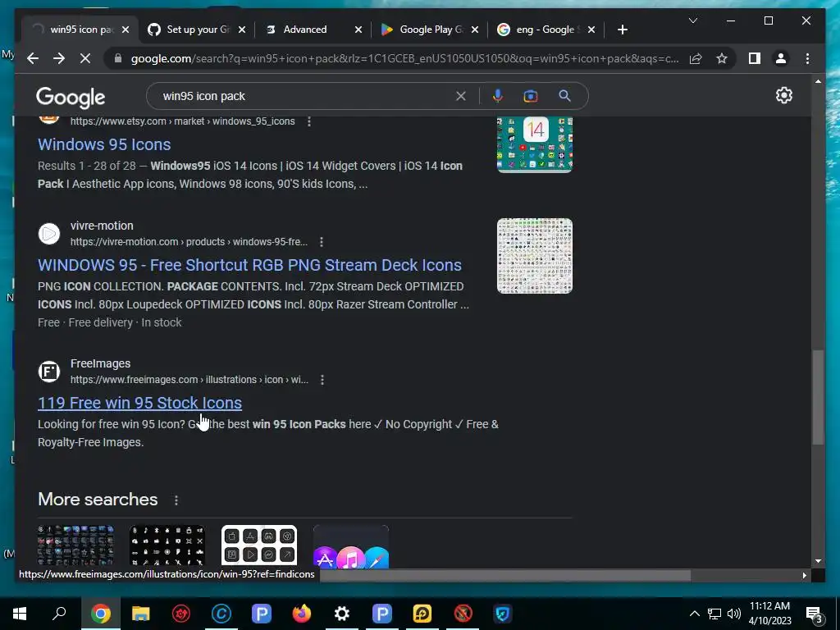Image resolution: width=840 pixels, height=630 pixels.
Task: Open the Etsy iOS 14 icons thumbnail
Action: [535, 144]
